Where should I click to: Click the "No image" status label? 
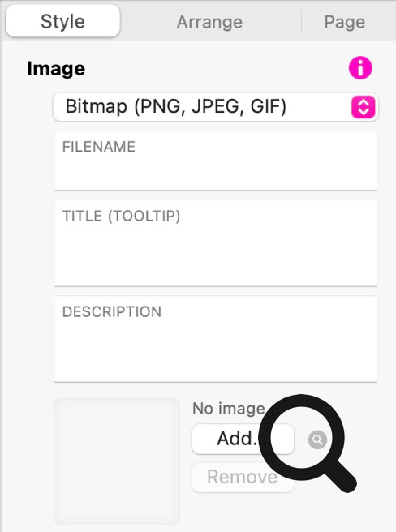point(229,409)
